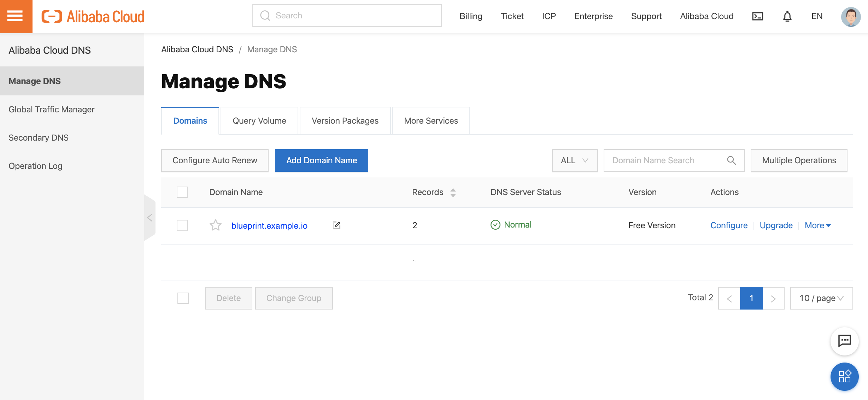Open the More actions dropdown

(818, 225)
